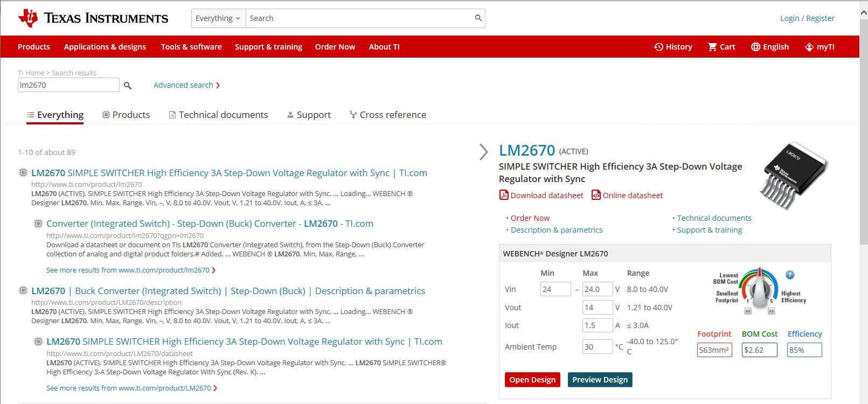This screenshot has height=404, width=868.
Task: Open the first result, LM2670 SIMPLE SWITCHER … | TI.com
Action: (229, 173)
